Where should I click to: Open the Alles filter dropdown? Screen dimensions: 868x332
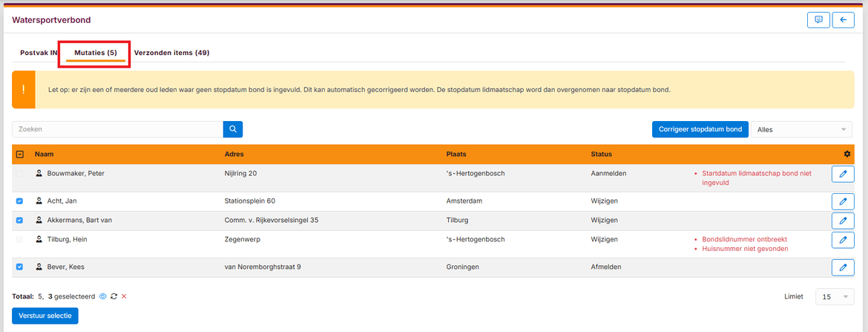tap(801, 129)
